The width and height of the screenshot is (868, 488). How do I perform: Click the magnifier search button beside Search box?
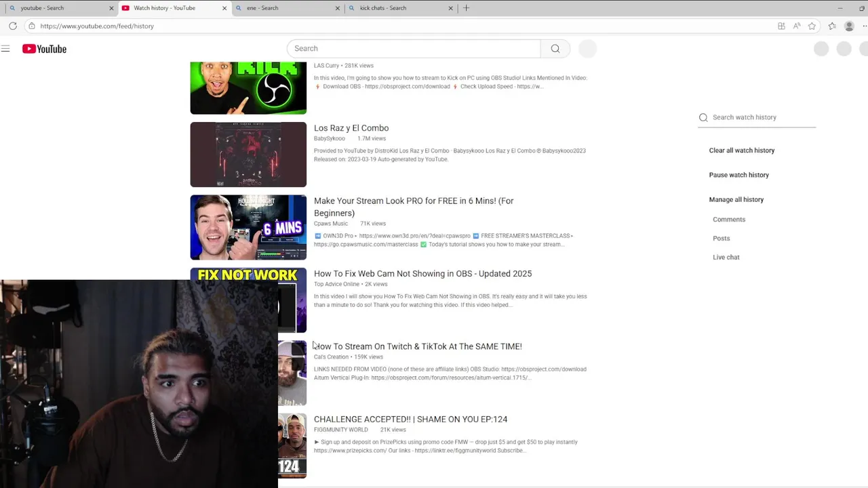(555, 49)
